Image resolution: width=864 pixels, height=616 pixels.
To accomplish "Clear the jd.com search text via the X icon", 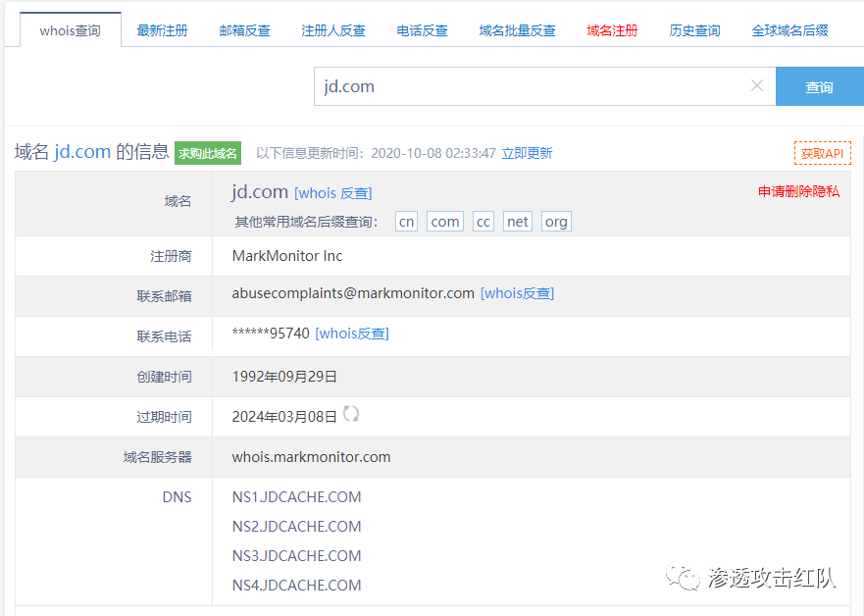I will tap(756, 86).
